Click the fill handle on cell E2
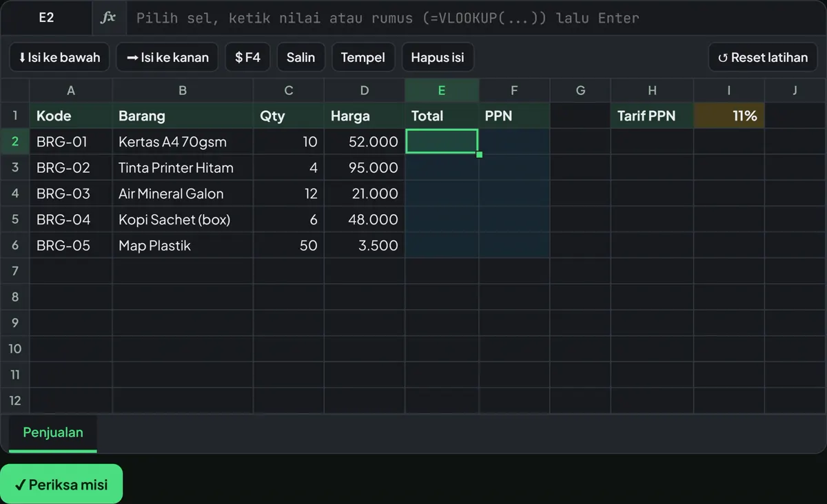 coord(479,154)
